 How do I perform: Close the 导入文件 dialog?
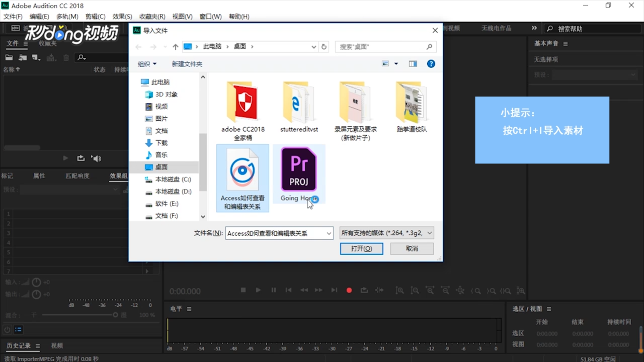pos(435,31)
